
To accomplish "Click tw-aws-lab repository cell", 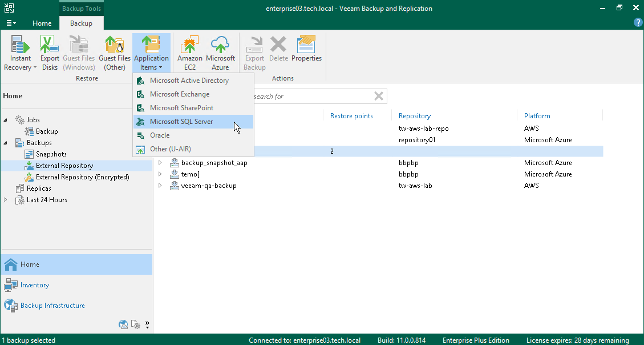I will (x=415, y=186).
